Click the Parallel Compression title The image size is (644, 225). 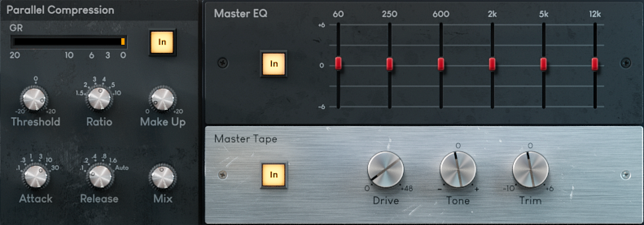click(61, 10)
